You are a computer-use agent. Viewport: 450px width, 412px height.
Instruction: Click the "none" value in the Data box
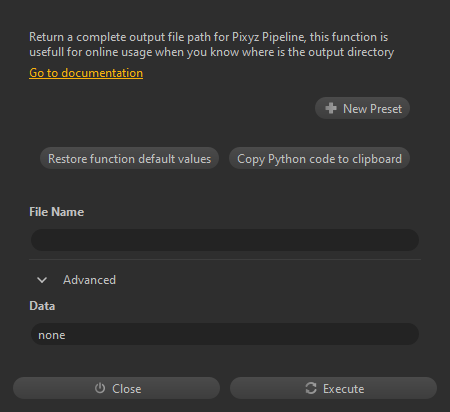click(52, 335)
